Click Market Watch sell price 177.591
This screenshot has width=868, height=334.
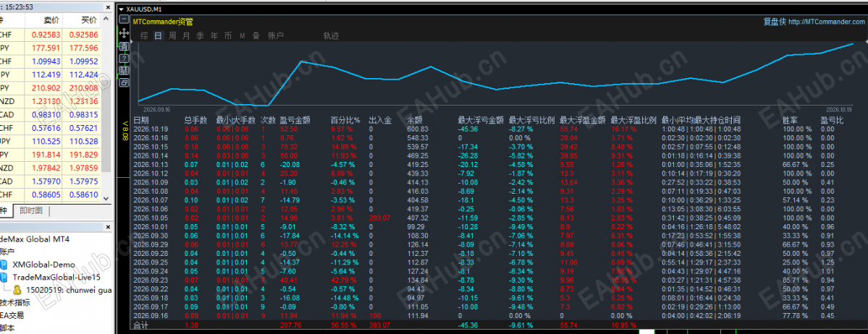click(46, 48)
